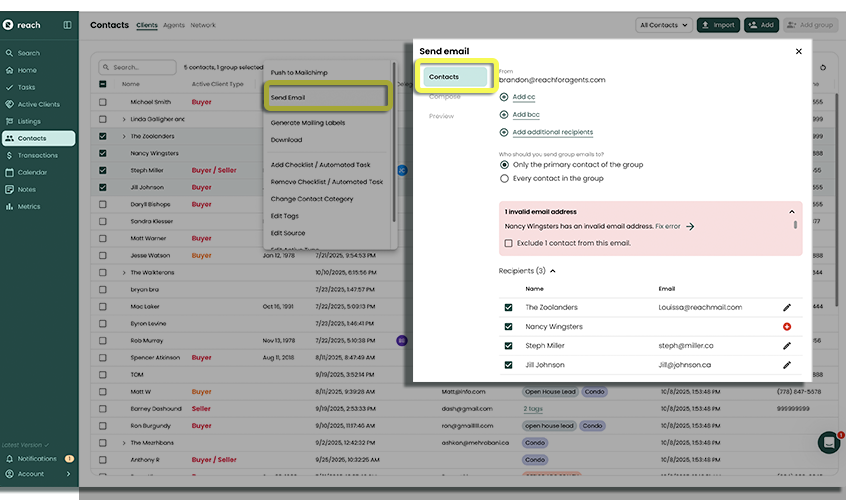Open the All Contacts dropdown
Image resolution: width=846 pixels, height=500 pixels.
pyautogui.click(x=663, y=25)
